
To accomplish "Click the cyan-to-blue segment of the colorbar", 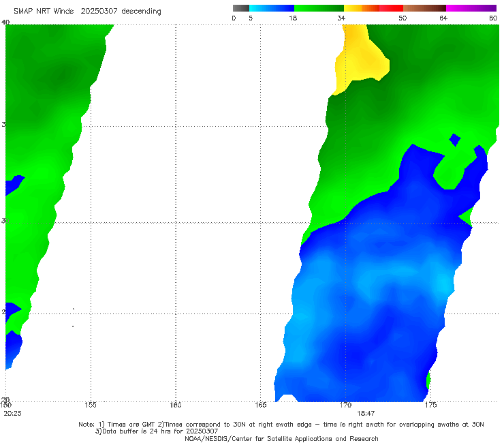I will pyautogui.click(x=272, y=8).
